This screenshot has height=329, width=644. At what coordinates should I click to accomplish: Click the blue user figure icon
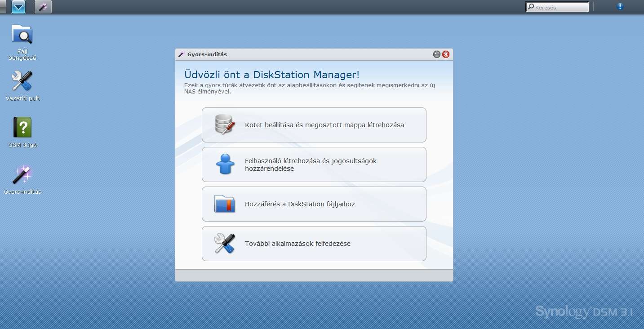[225, 164]
